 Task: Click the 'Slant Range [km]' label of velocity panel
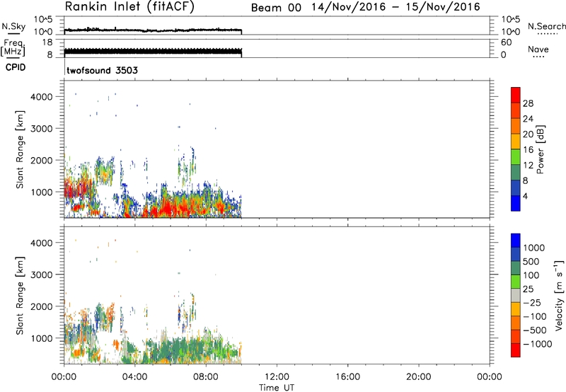[x=20, y=295]
